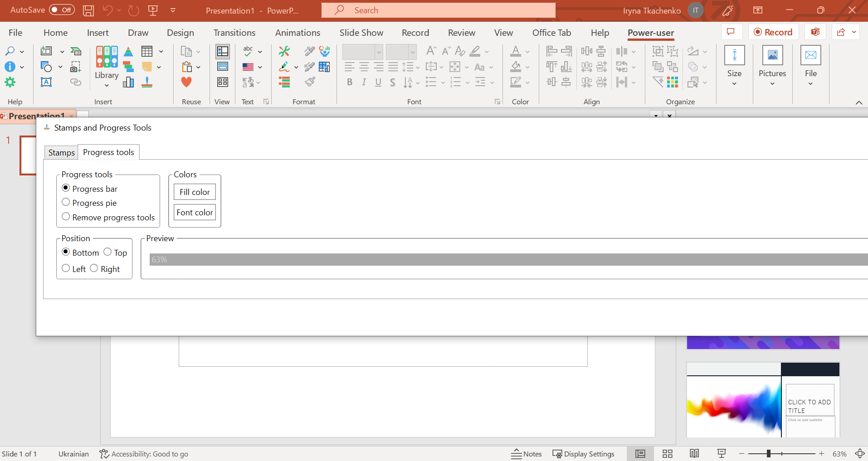The height and width of the screenshot is (461, 868).
Task: Open the font size combo box
Action: pos(401,52)
